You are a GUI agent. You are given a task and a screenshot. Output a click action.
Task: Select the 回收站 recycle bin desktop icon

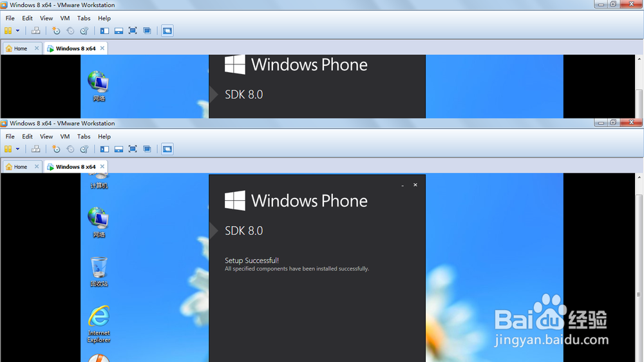99,272
